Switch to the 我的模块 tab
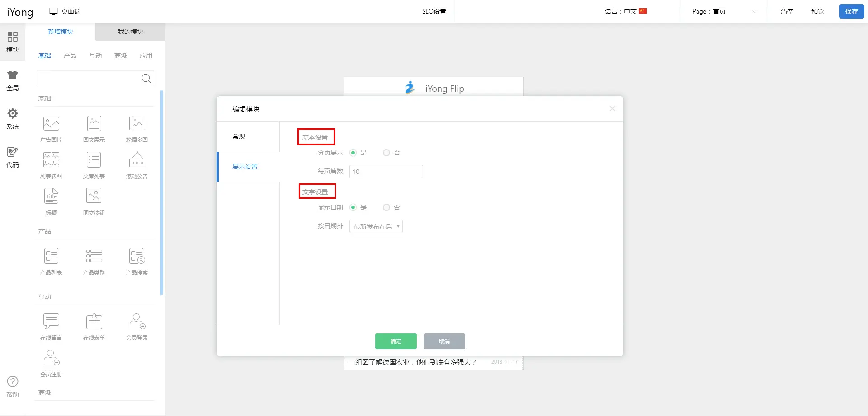868x416 pixels. coord(130,32)
